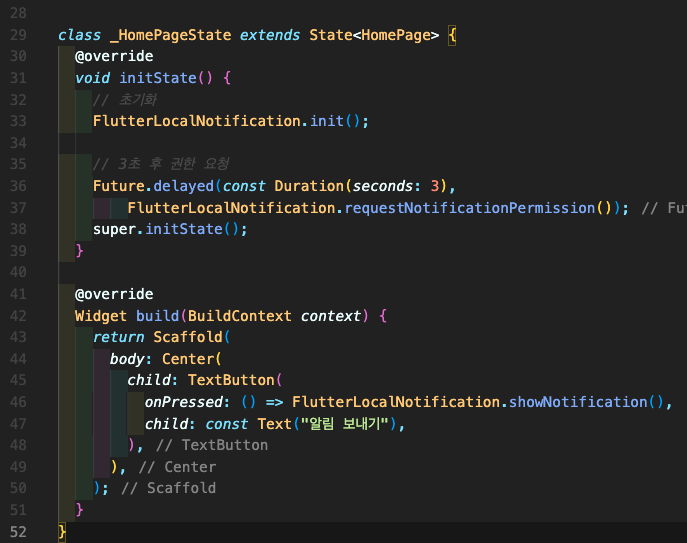The width and height of the screenshot is (687, 543).
Task: Click line number 42 in gutter
Action: tap(18, 316)
